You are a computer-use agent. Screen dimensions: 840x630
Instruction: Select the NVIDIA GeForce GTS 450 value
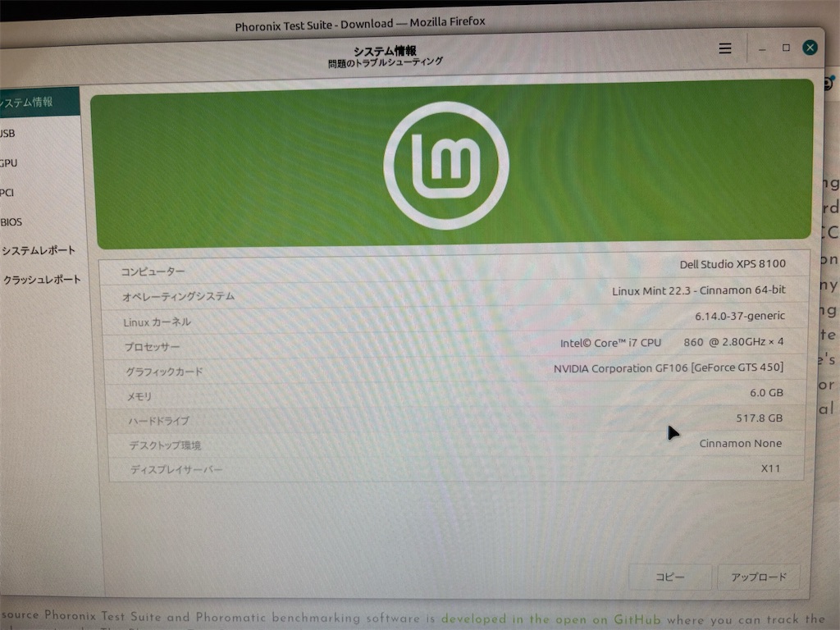point(669,368)
